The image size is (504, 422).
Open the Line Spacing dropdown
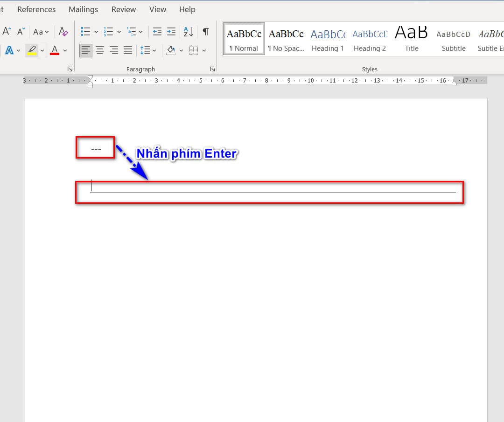point(148,50)
